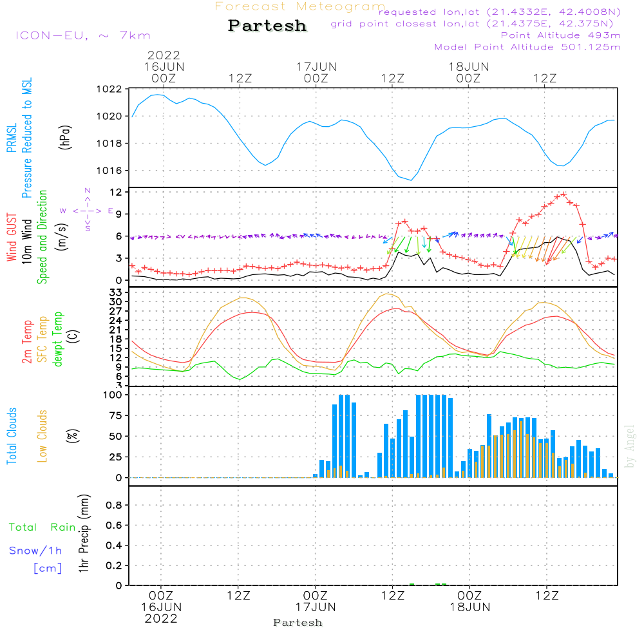
Task: Click 'Model Point Altitude 501.125m' text
Action: 527,47
